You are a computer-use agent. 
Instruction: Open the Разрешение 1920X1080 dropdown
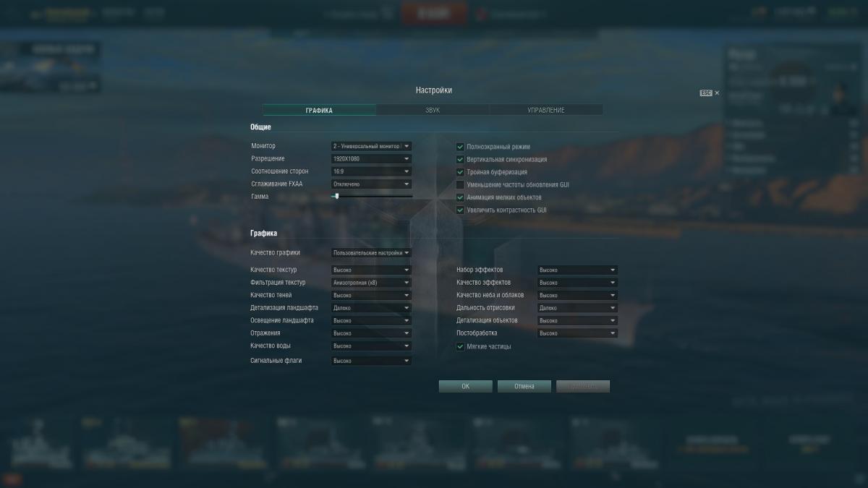coord(371,158)
